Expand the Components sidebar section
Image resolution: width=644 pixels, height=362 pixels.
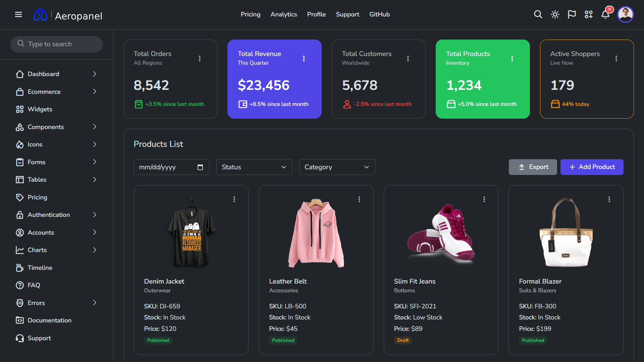click(x=46, y=127)
